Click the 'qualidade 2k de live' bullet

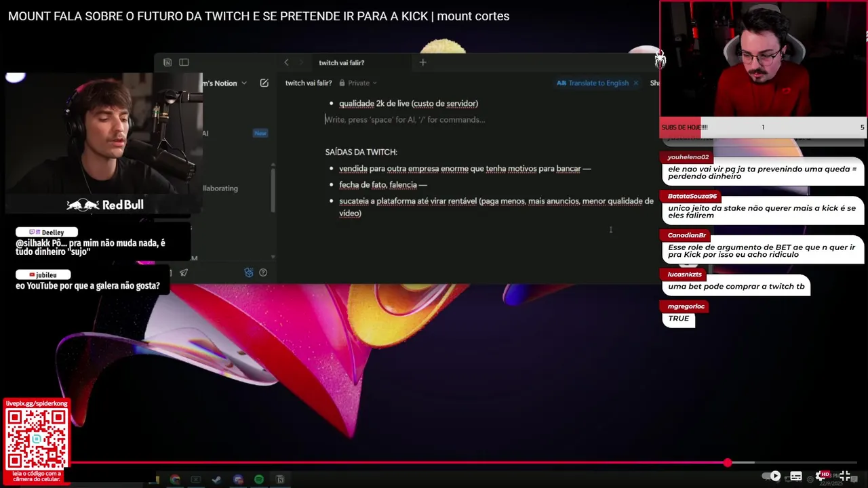(408, 103)
